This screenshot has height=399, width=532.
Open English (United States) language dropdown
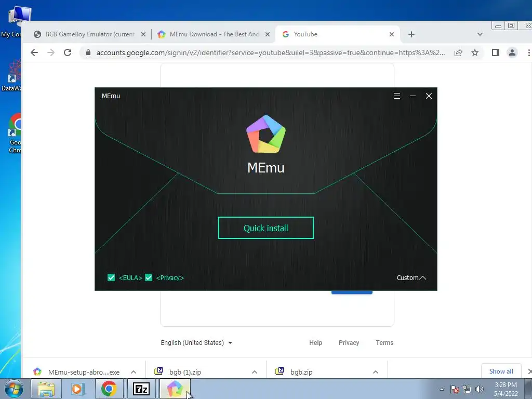(x=196, y=343)
